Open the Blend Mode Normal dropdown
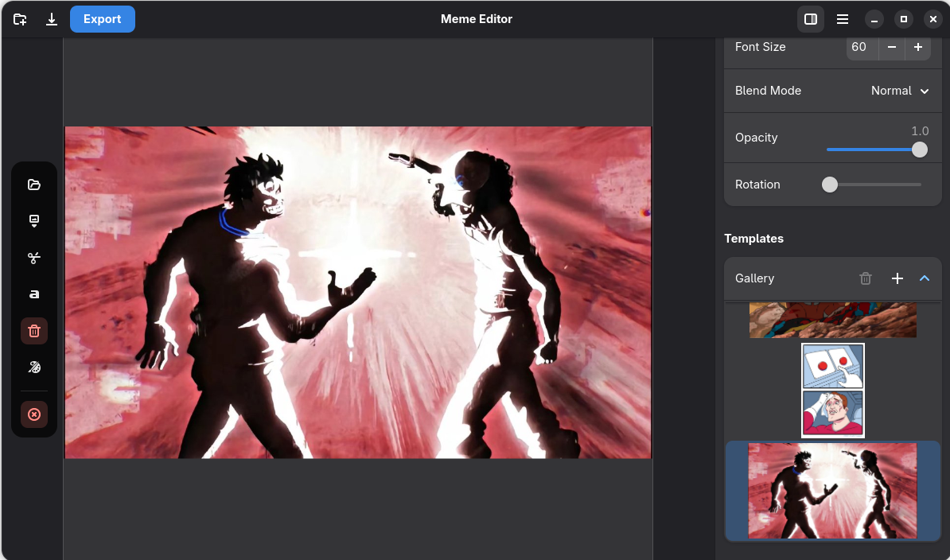Viewport: 950px width, 560px height. [900, 91]
